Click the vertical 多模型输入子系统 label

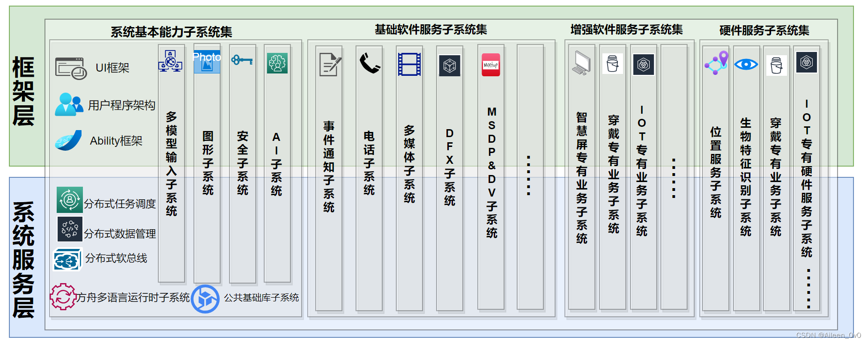click(171, 164)
